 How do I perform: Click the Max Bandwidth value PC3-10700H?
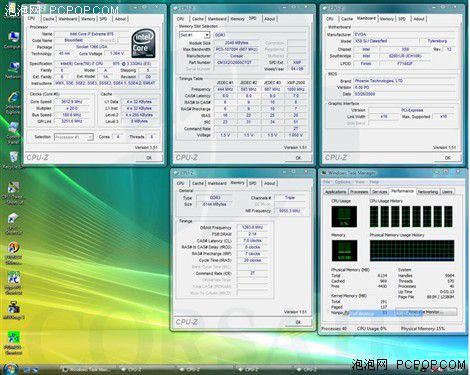236,49
